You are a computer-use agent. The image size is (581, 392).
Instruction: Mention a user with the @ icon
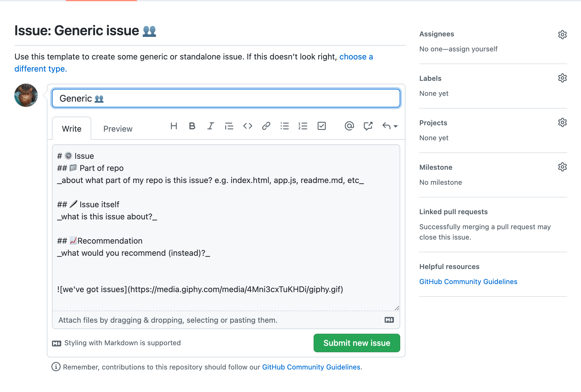coord(349,126)
